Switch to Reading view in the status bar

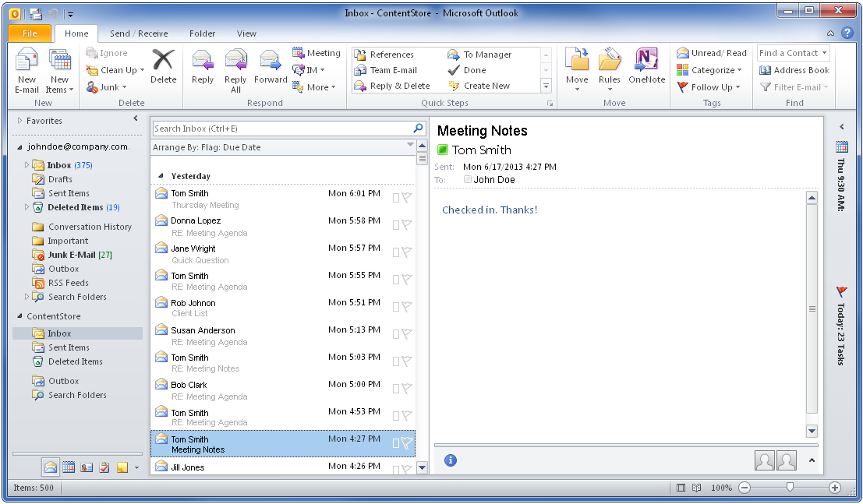697,488
